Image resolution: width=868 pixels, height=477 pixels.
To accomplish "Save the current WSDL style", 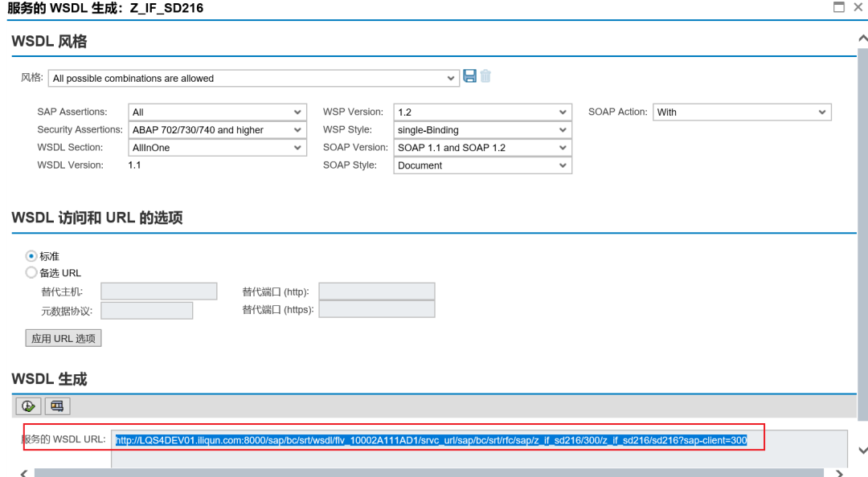I will tap(469, 76).
